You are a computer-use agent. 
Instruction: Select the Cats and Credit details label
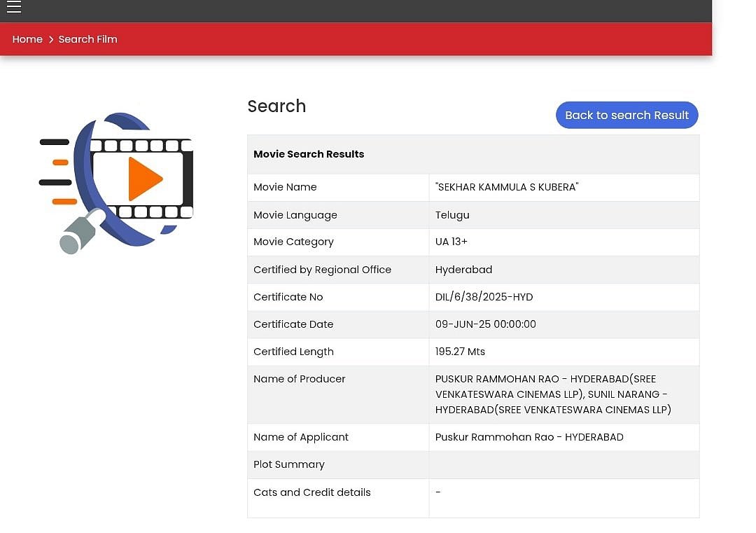(312, 492)
